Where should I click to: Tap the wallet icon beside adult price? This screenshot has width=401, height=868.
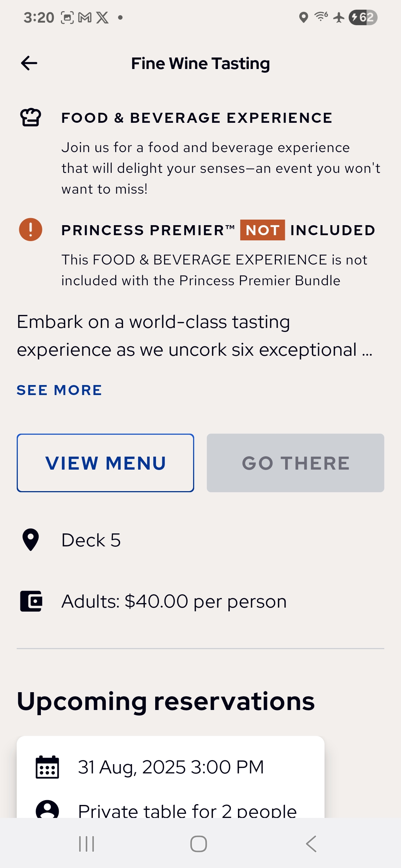(x=31, y=601)
